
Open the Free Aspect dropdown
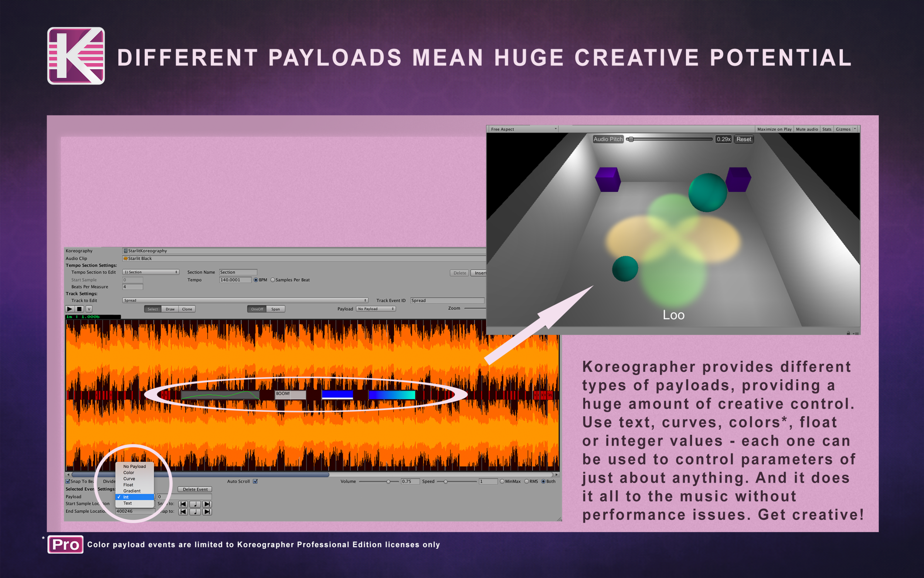coord(524,129)
